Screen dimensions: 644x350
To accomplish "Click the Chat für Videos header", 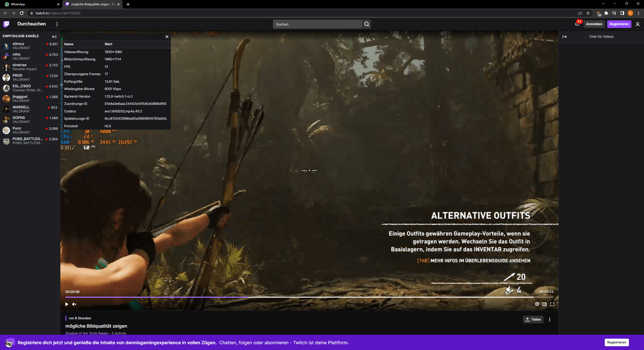I will click(601, 37).
